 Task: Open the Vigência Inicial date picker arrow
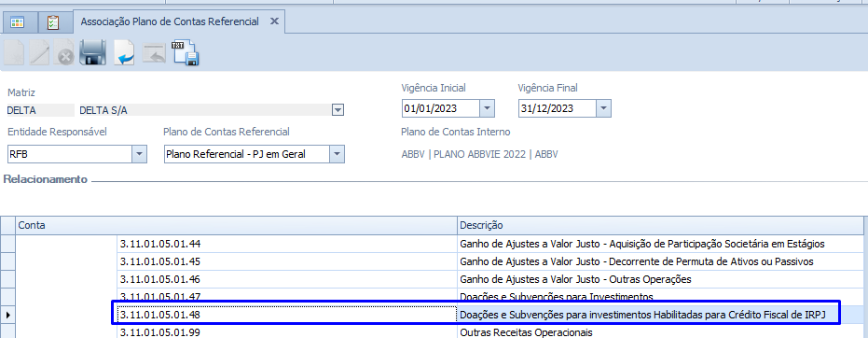point(487,108)
